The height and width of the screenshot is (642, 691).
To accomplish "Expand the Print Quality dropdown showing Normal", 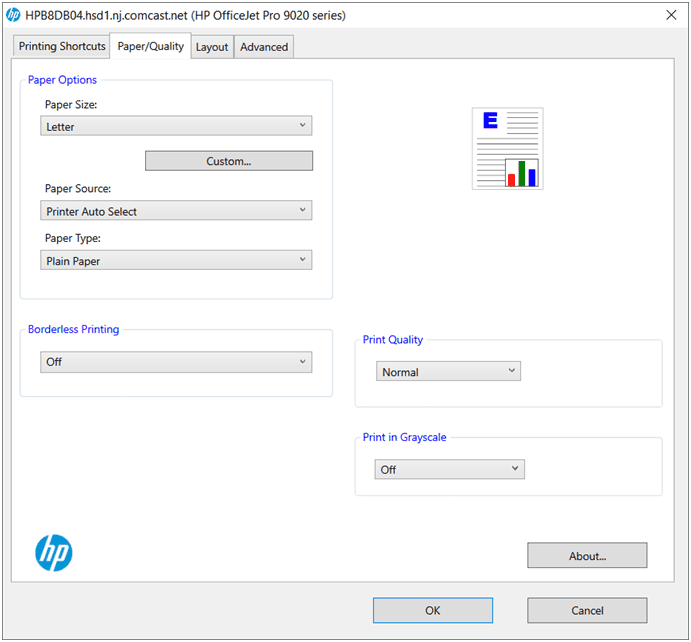I will [448, 371].
